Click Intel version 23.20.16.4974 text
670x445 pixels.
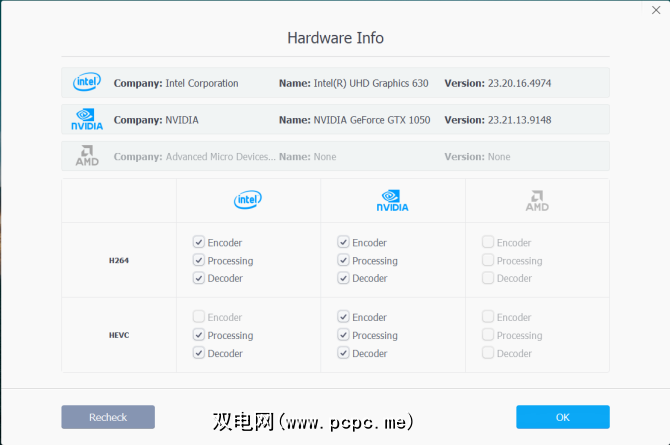520,83
